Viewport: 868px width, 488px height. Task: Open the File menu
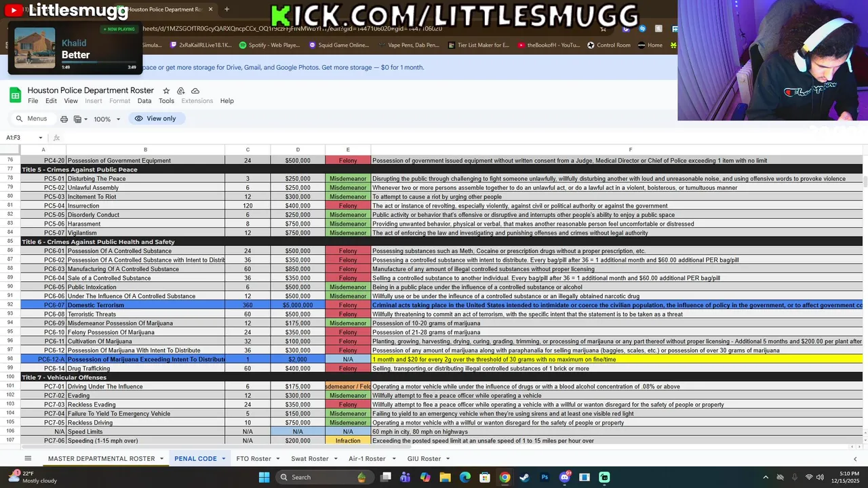point(33,101)
